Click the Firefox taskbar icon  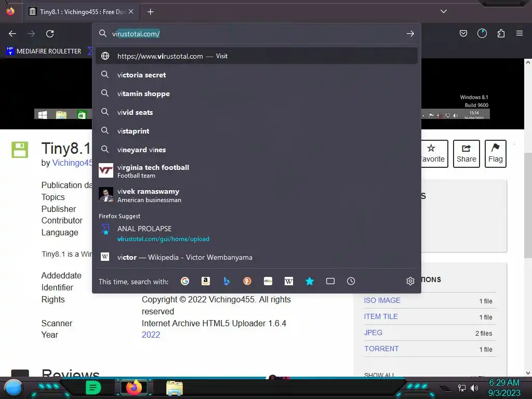coord(134,388)
